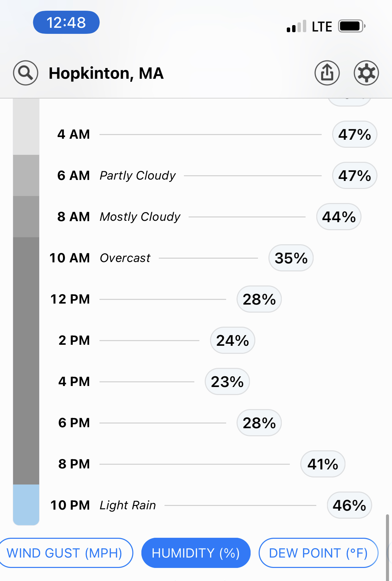Tap the 35% humidity badge at 10 AM
392x581 pixels.
(291, 258)
